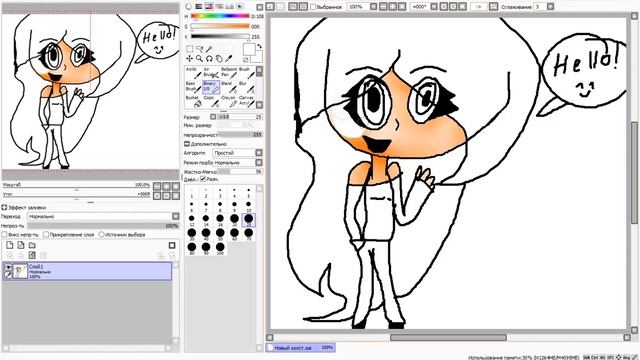The width and height of the screenshot is (640, 360).
Task: Select the Eyedropper color picker tool
Action: point(229,59)
